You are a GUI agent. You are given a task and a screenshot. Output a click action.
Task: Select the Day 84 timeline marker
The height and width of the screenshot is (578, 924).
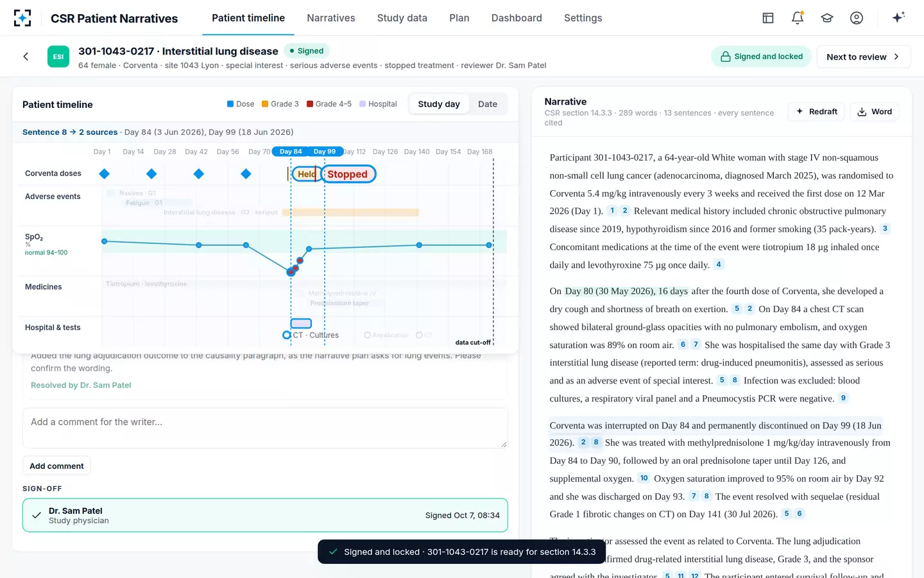click(291, 152)
